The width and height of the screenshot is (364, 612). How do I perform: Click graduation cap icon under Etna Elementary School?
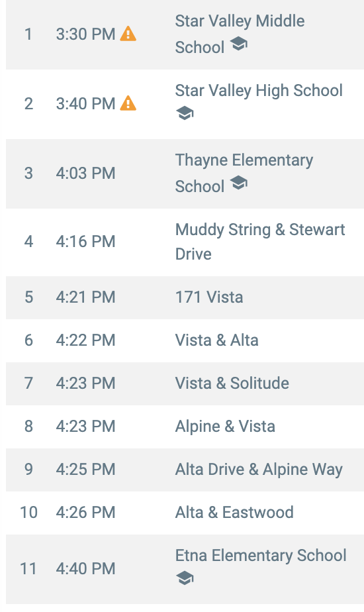click(185, 578)
